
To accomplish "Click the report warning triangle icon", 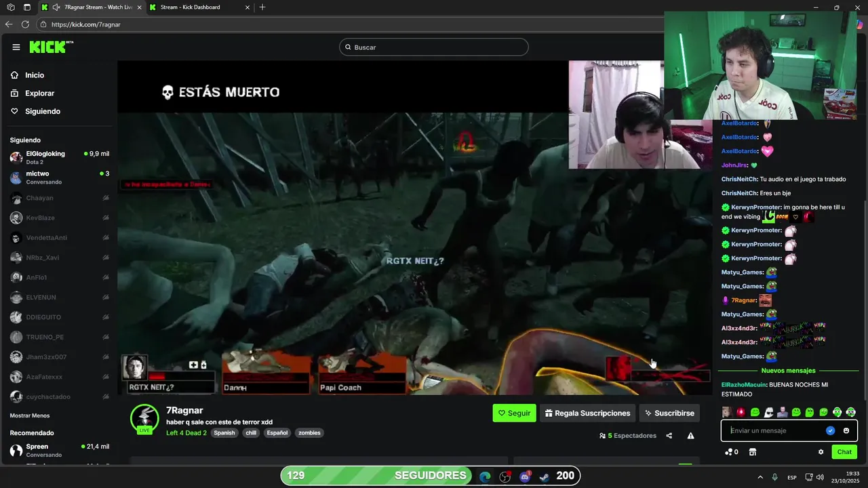I will [x=690, y=436].
